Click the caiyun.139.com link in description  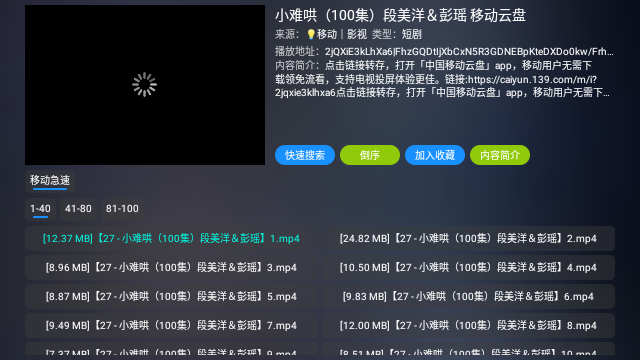pyautogui.click(x=532, y=80)
